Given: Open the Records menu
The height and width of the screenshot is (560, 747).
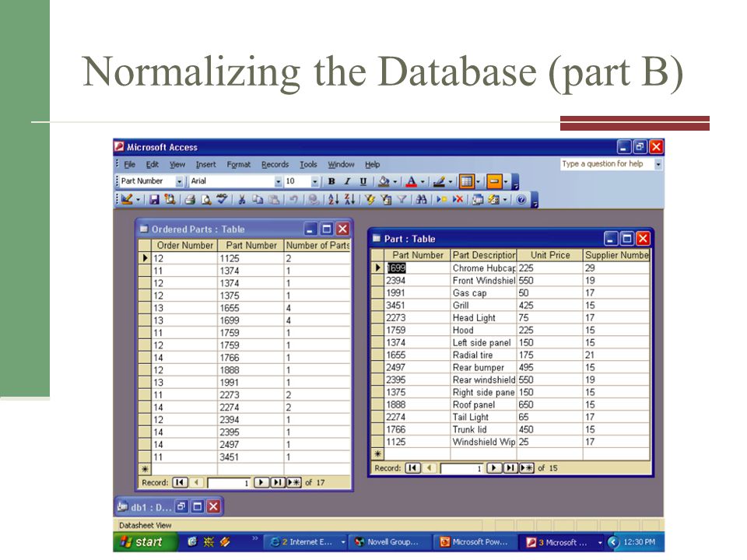Looking at the screenshot, I should click(x=275, y=164).
